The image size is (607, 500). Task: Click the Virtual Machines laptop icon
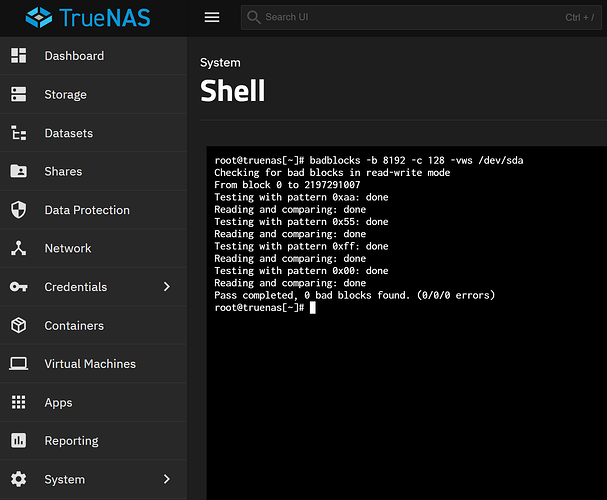(19, 364)
